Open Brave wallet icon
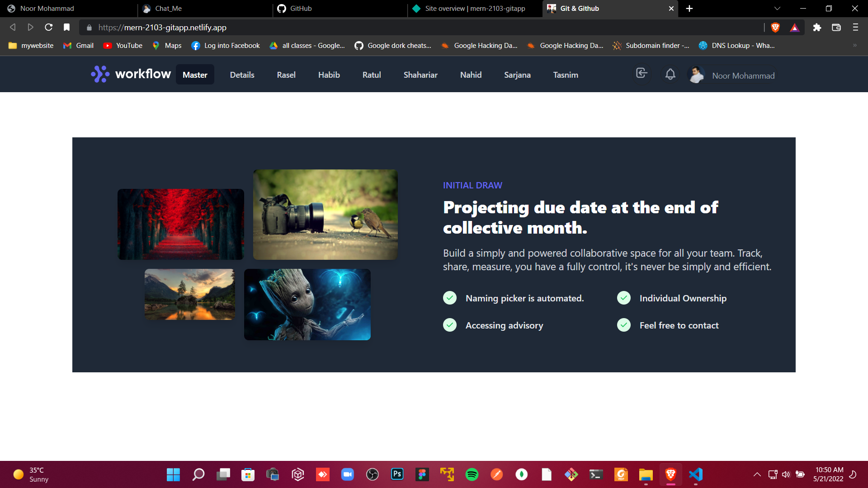 (836, 28)
